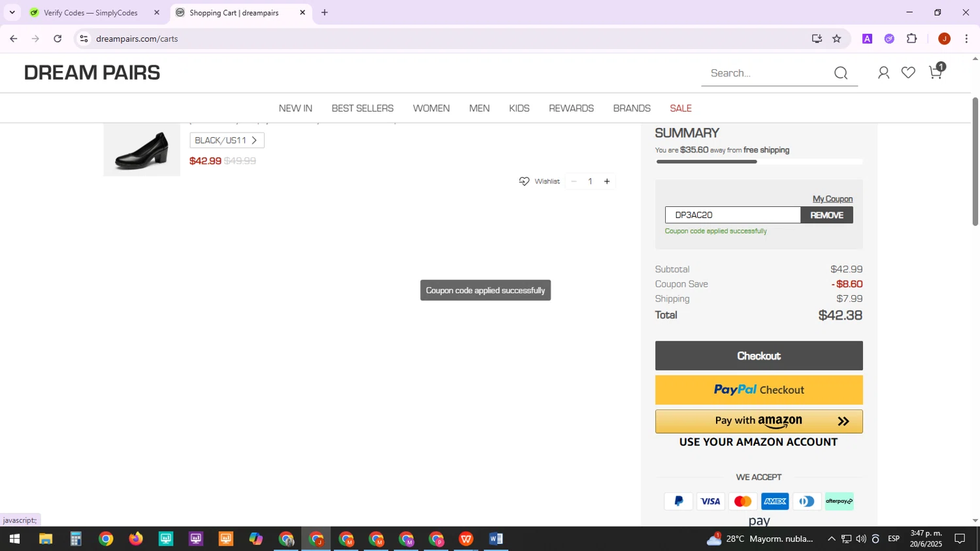Open the notification center icon
The width and height of the screenshot is (980, 551).
pos(960,539)
